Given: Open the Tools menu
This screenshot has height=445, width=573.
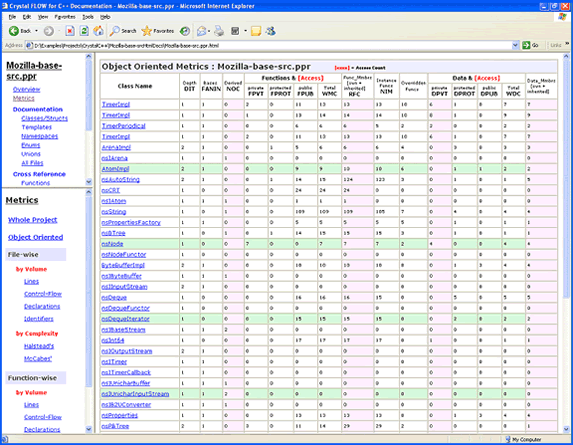Looking at the screenshot, I should (x=88, y=17).
